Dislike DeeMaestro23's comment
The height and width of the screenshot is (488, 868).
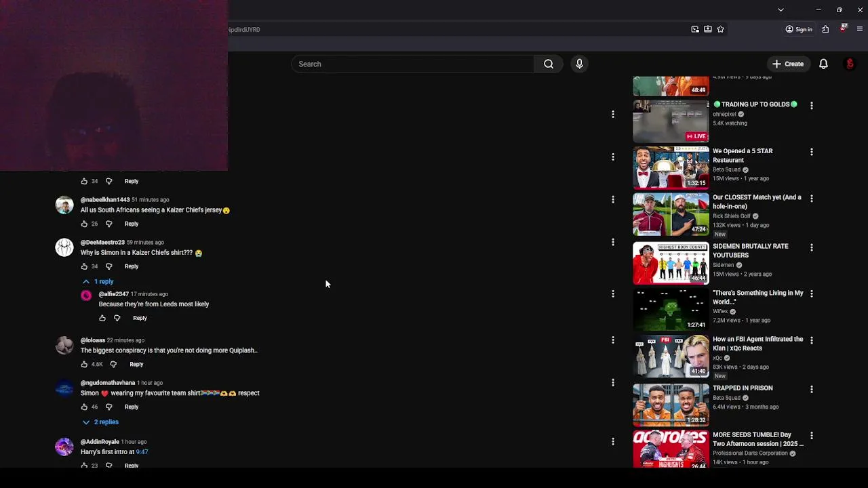coord(108,266)
